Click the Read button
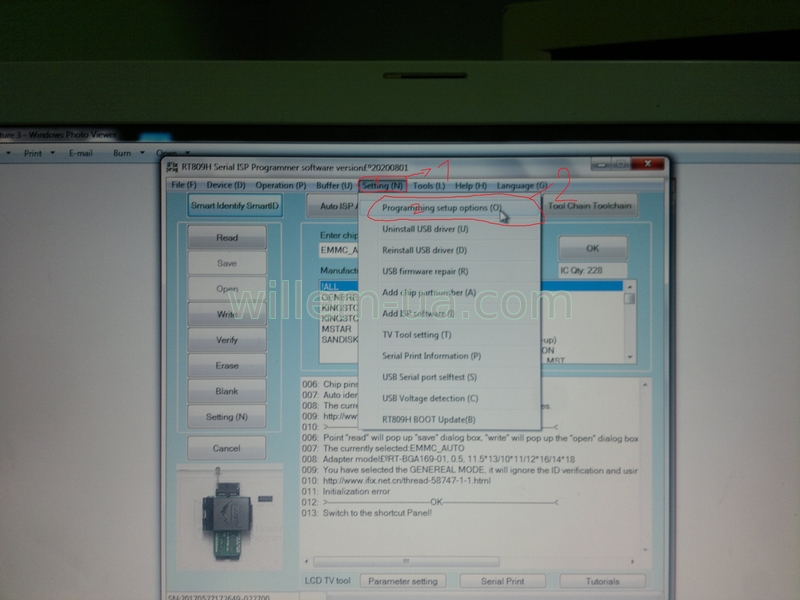 (x=227, y=238)
